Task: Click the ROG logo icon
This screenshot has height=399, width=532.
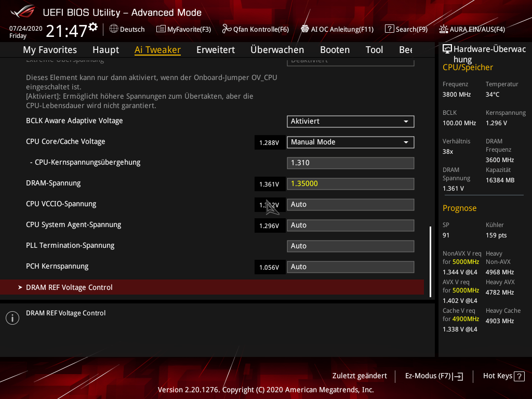Action: pos(22,12)
